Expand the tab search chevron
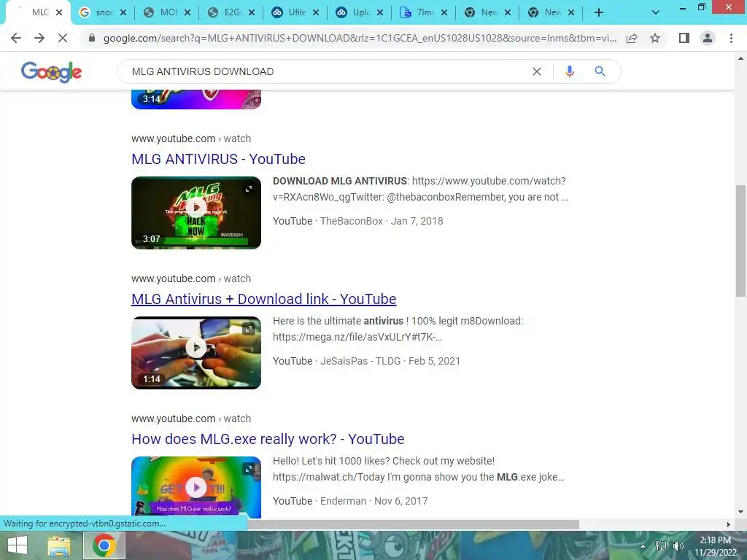Screen dimensions: 747x560 click(656, 13)
